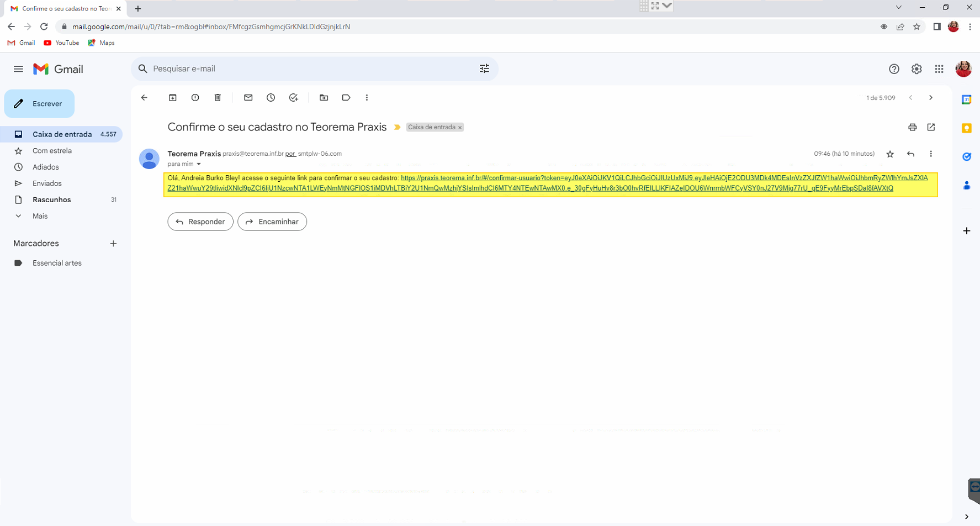Viewport: 980px width, 526px height.
Task: Open Com estrela folder
Action: (61, 151)
